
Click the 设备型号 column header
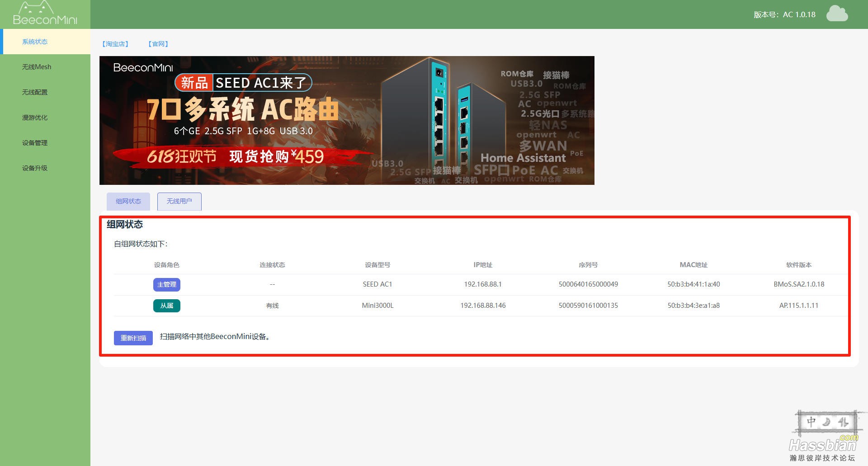click(x=377, y=265)
